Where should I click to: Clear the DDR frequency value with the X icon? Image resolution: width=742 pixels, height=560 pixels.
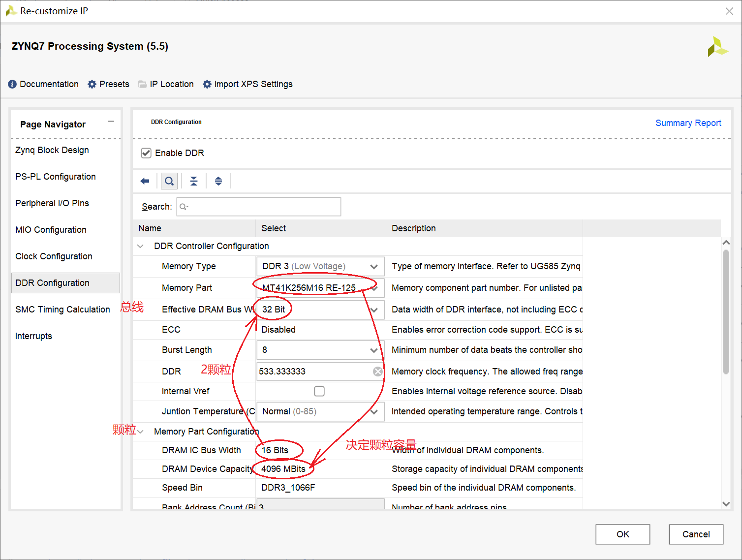coord(378,372)
